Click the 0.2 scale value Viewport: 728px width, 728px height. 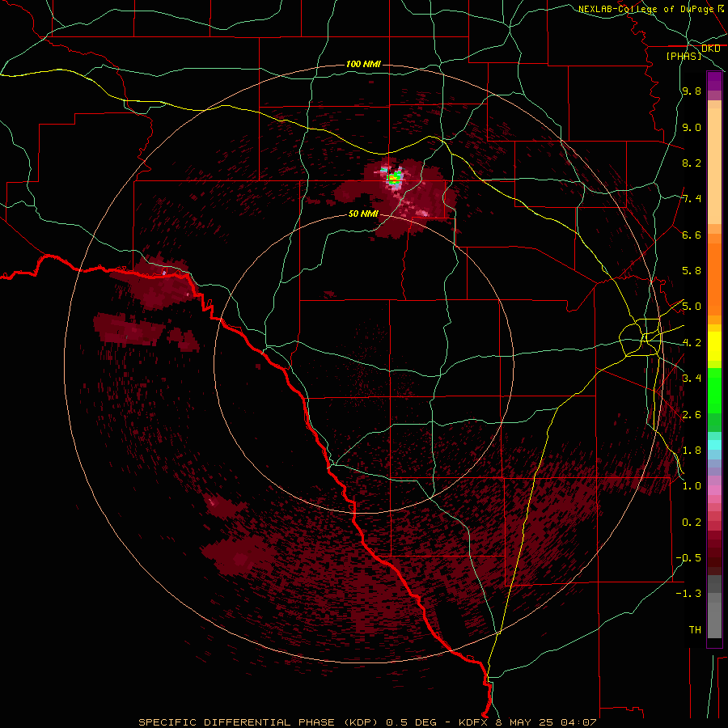tap(692, 522)
